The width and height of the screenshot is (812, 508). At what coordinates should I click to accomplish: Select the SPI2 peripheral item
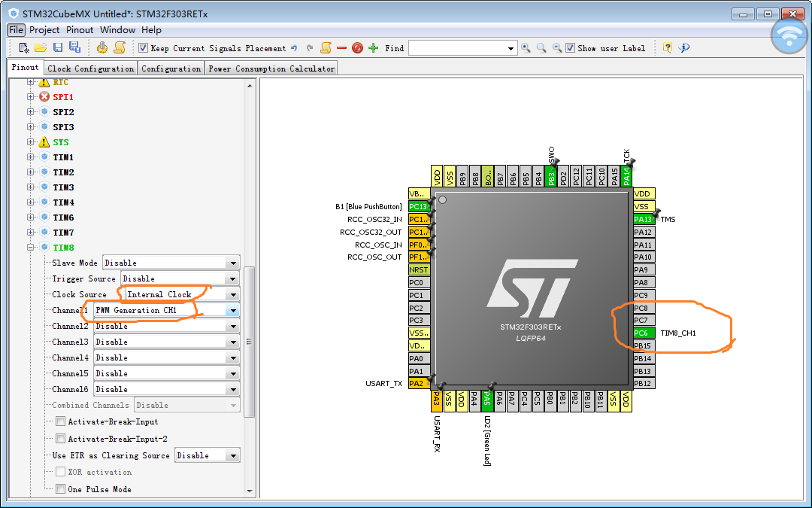tap(63, 112)
